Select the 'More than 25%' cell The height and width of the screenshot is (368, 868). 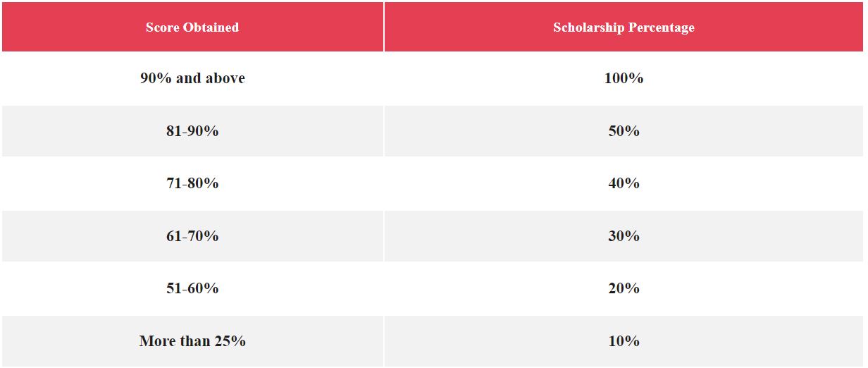[192, 341]
